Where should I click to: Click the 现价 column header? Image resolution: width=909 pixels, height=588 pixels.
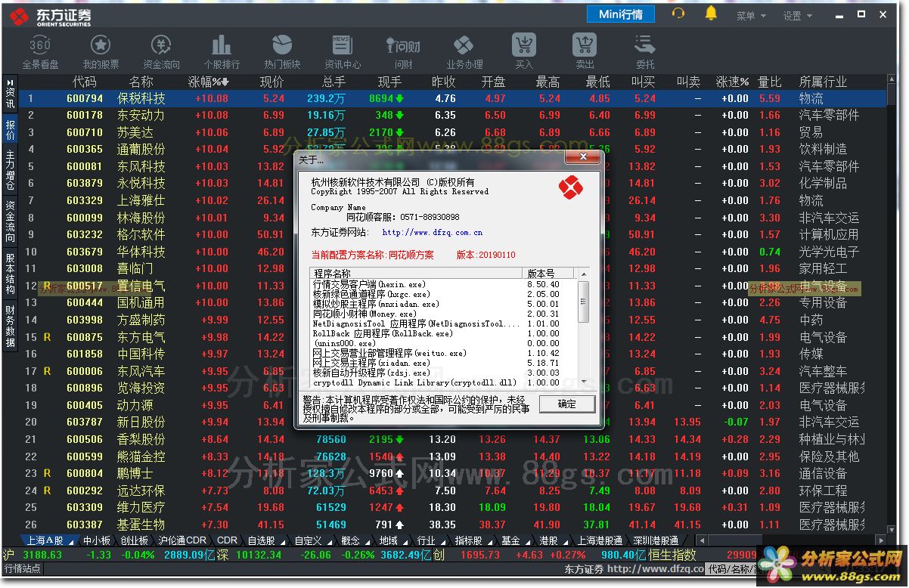pos(271,82)
